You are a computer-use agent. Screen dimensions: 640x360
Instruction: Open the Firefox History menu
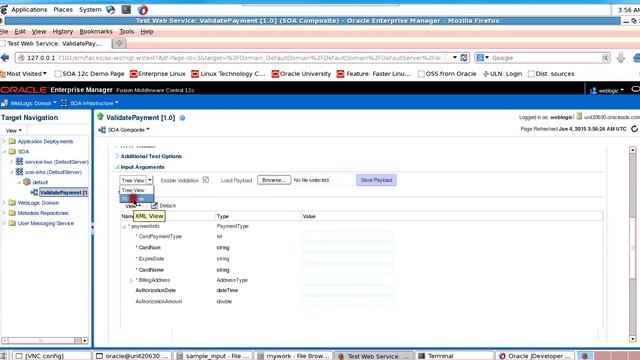click(x=62, y=31)
